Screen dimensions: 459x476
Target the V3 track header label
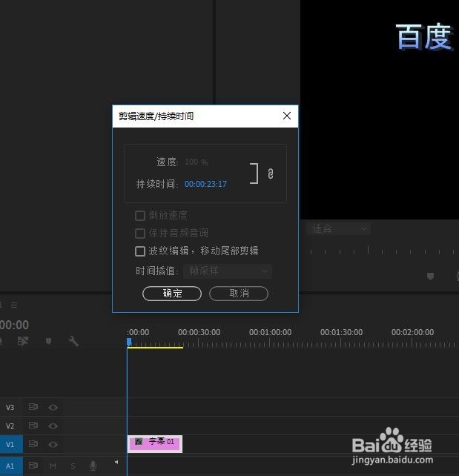[10, 407]
